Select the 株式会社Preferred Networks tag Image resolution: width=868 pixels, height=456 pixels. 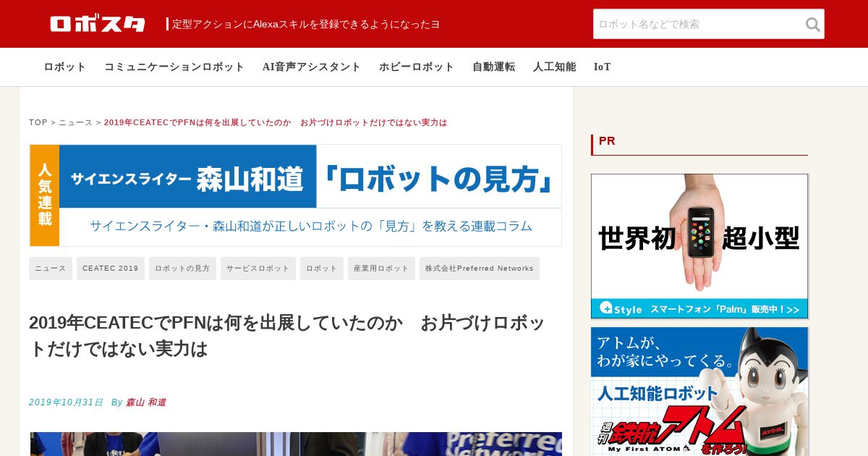[480, 269]
